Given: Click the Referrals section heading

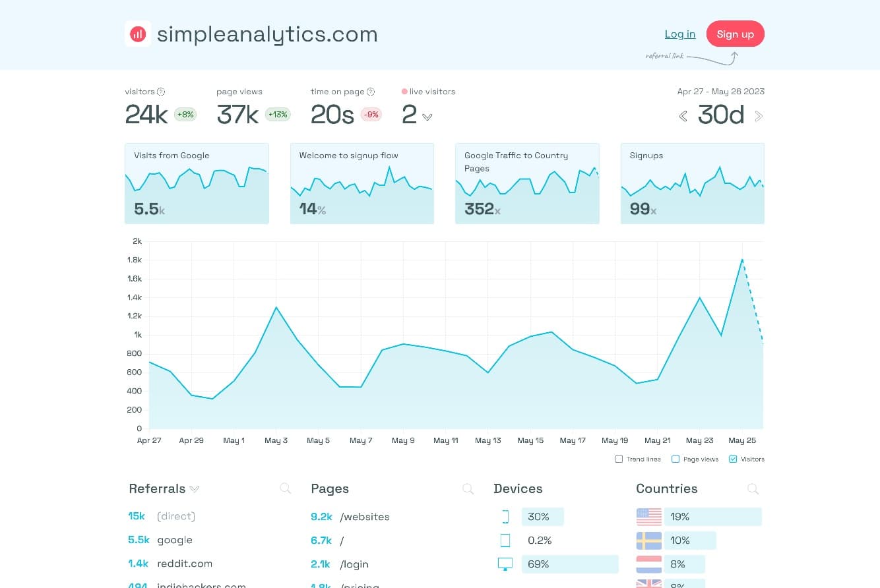Looking at the screenshot, I should (x=157, y=489).
